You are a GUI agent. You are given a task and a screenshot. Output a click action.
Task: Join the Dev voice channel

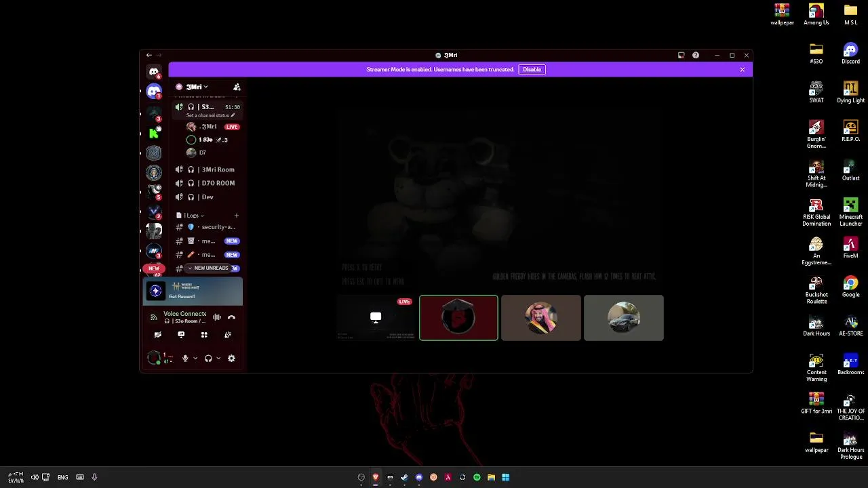(207, 197)
